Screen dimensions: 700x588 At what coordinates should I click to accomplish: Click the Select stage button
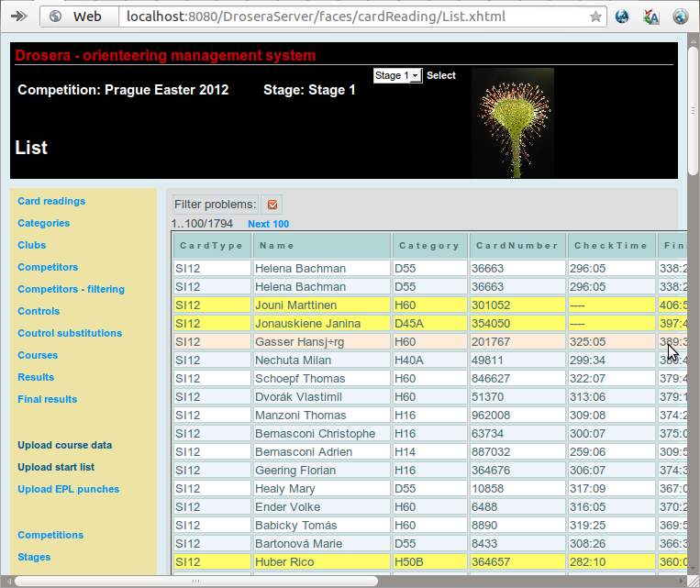click(x=441, y=75)
